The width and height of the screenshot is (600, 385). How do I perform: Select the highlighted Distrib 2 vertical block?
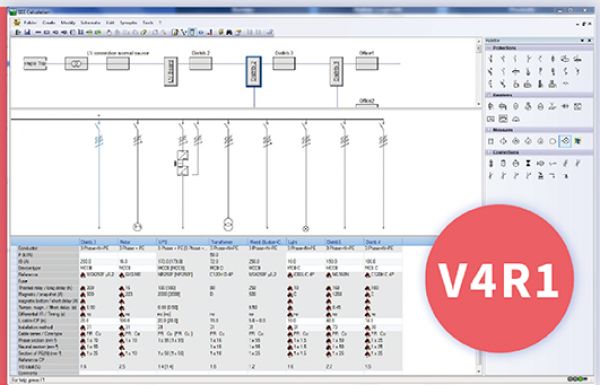point(254,72)
